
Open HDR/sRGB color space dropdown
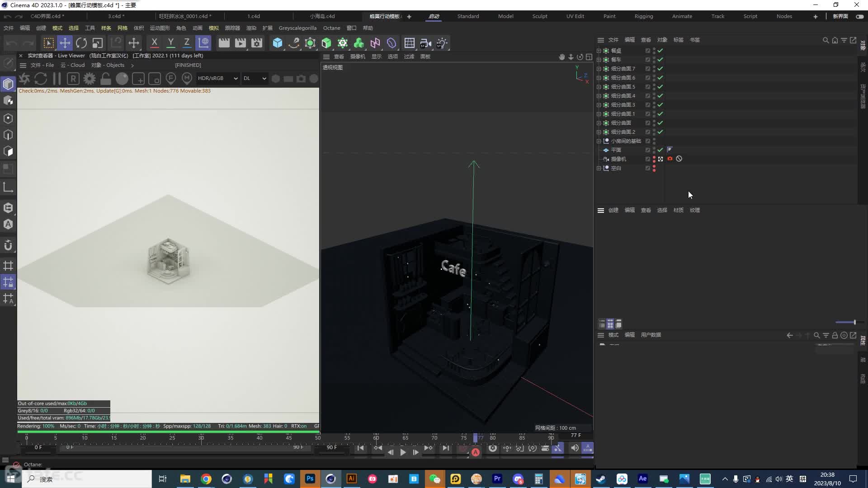[217, 78]
